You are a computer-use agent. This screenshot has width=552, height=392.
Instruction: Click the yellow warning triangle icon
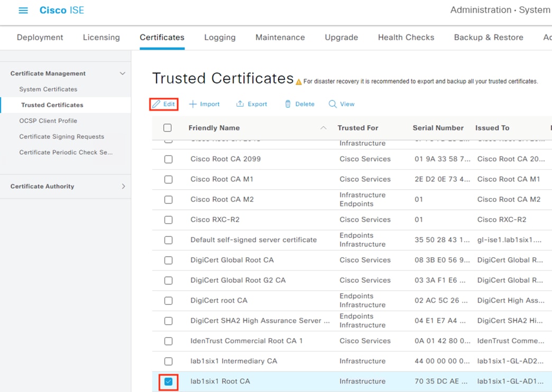[299, 82]
